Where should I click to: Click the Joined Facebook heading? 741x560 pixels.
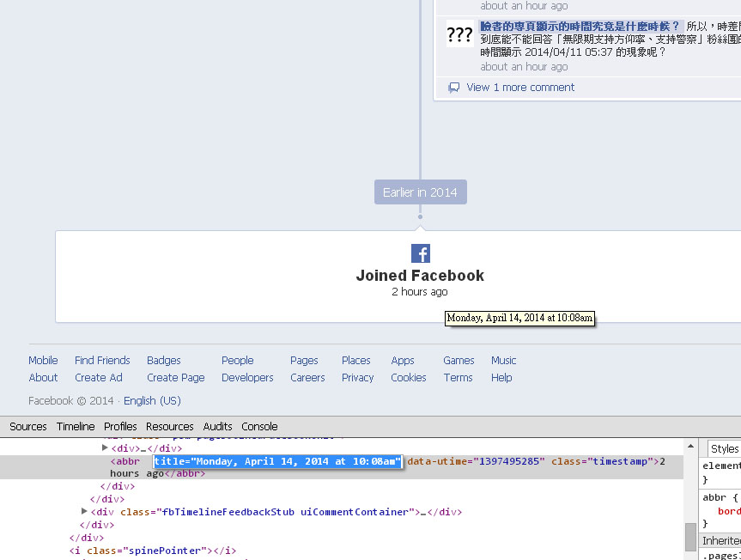coord(420,275)
